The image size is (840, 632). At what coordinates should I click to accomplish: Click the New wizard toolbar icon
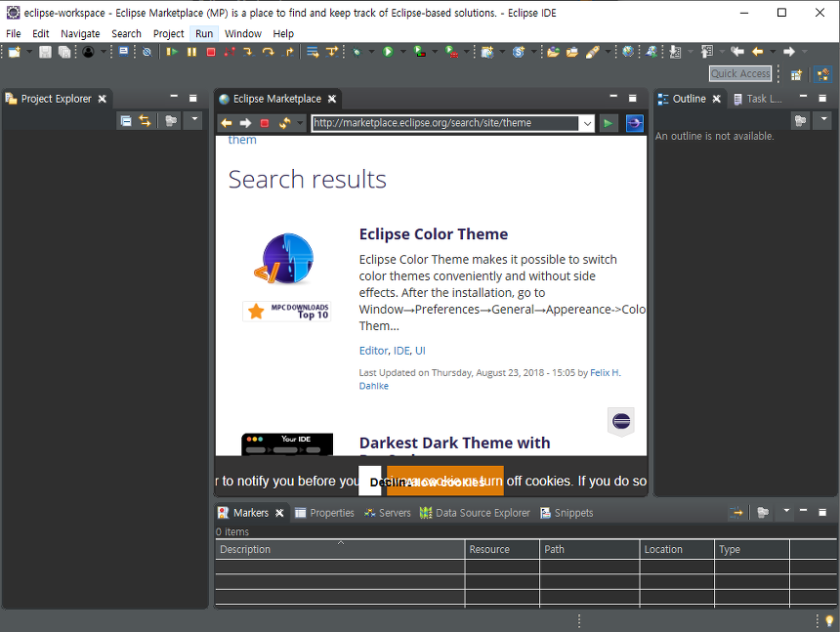pyautogui.click(x=14, y=52)
